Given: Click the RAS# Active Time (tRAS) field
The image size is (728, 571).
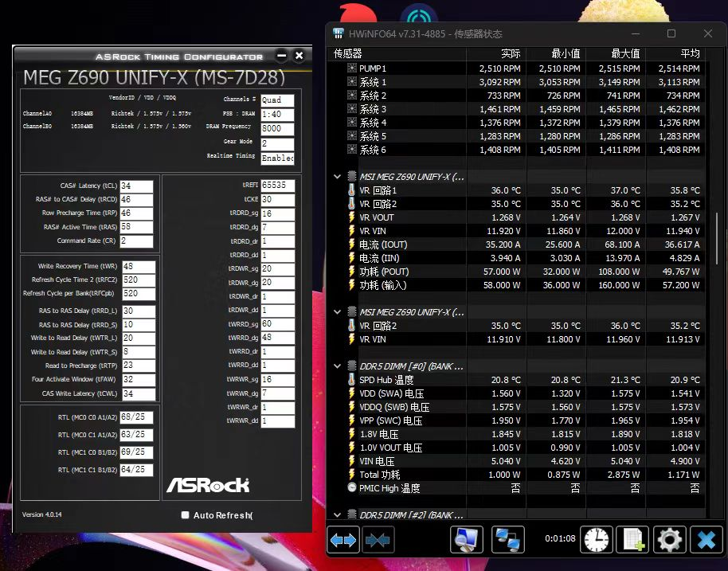Looking at the screenshot, I should [136, 227].
